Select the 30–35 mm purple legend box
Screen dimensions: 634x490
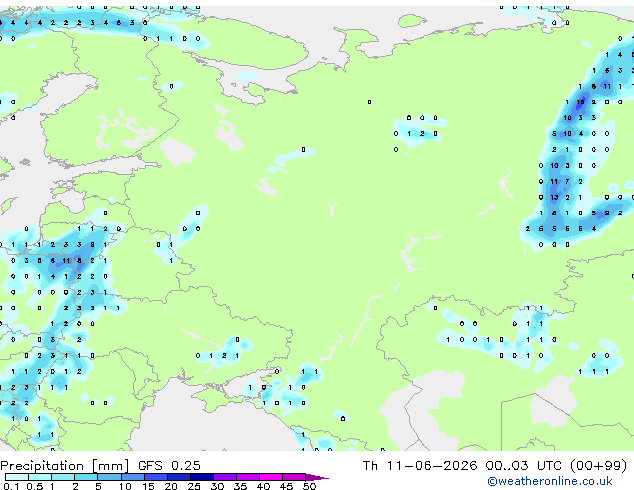click(224, 477)
